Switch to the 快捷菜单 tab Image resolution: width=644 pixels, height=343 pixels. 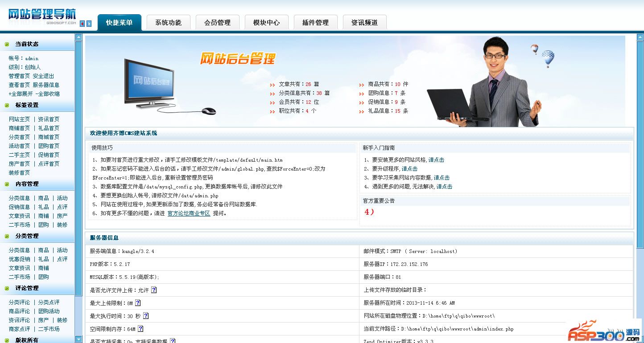(119, 23)
